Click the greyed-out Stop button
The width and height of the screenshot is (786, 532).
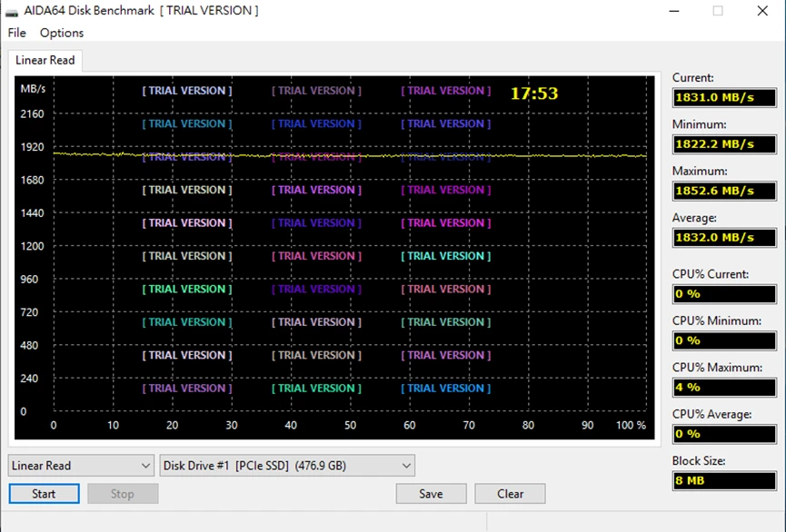pos(123,494)
